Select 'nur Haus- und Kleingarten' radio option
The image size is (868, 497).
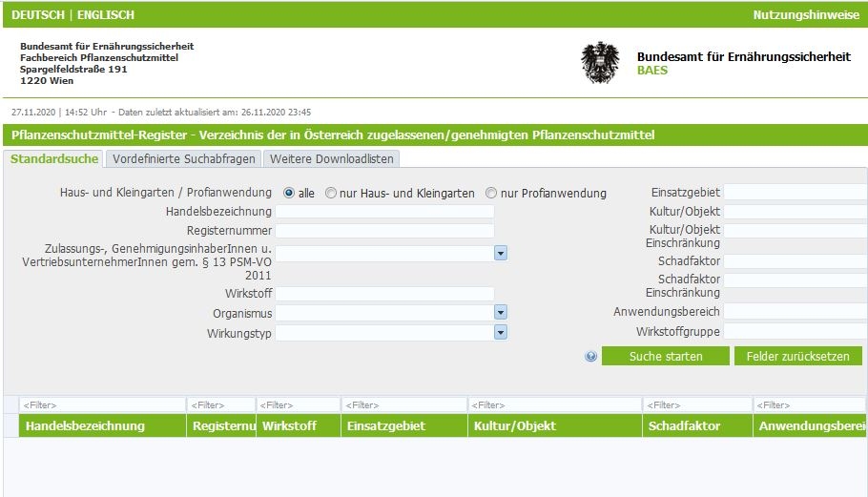[x=331, y=193]
